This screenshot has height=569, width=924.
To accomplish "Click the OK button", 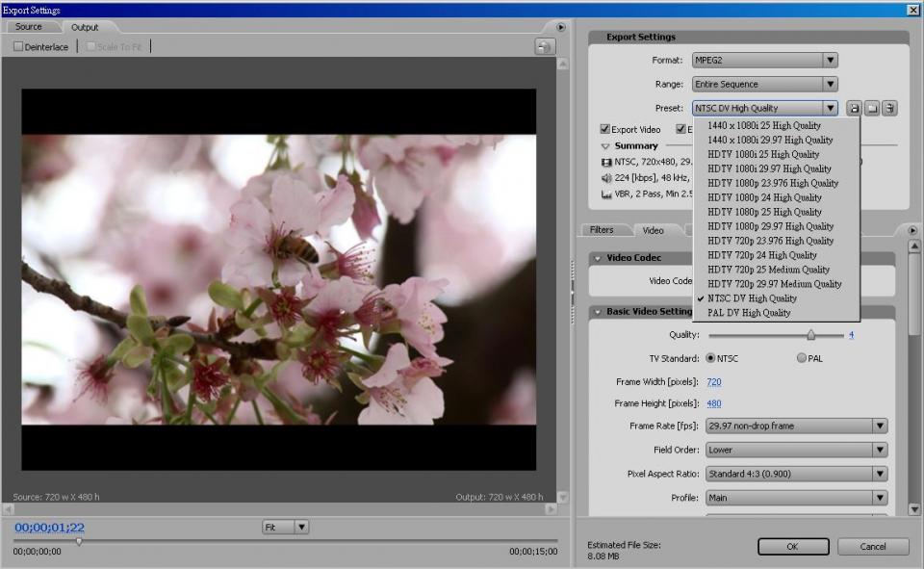I will pyautogui.click(x=792, y=547).
